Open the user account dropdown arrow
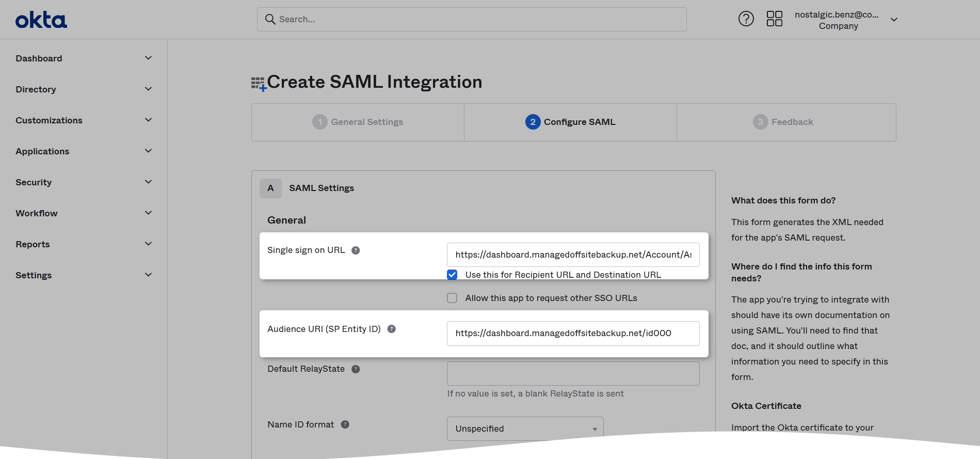This screenshot has width=980, height=459. (894, 20)
